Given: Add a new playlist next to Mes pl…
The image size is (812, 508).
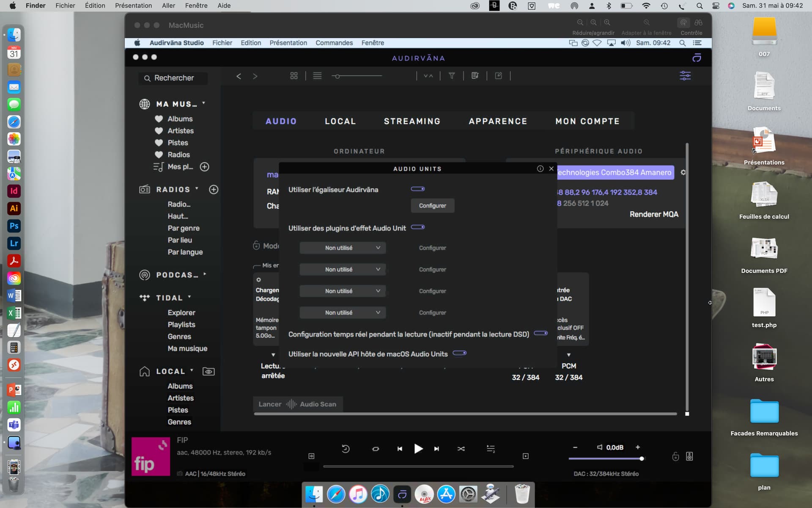Looking at the screenshot, I should point(205,167).
